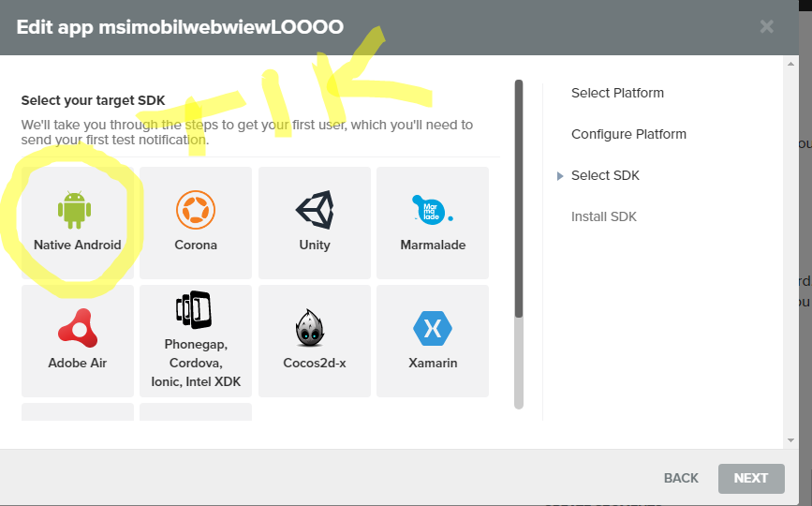Viewport: 812px width, 506px height.
Task: Click the dialog scroll up arrow
Action: click(790, 65)
